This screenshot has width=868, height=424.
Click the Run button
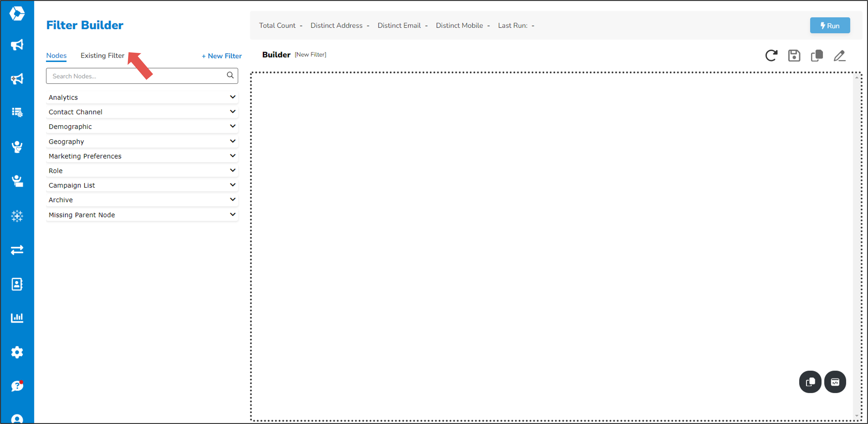pos(830,25)
